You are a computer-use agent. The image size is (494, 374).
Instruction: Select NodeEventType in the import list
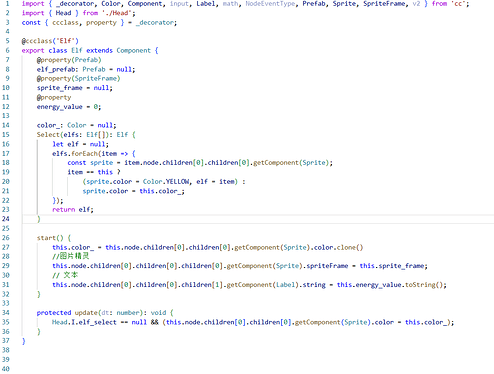click(270, 4)
